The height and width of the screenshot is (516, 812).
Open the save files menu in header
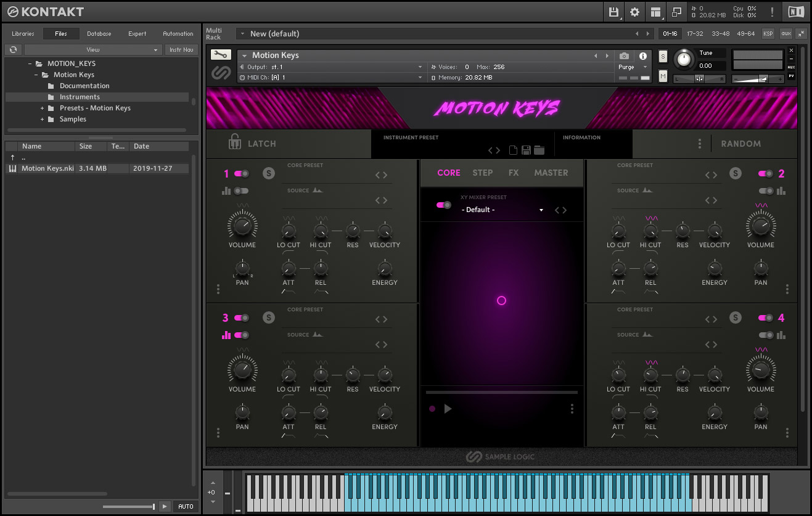613,12
